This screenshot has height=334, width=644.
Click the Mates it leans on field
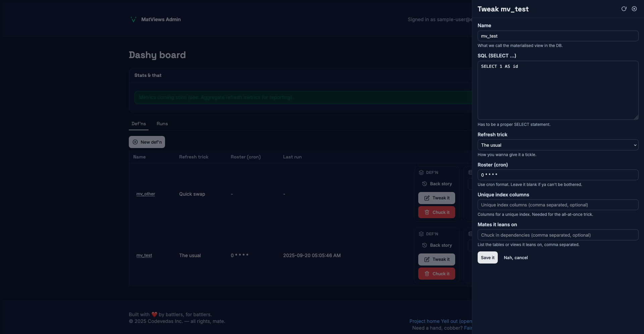click(557, 235)
